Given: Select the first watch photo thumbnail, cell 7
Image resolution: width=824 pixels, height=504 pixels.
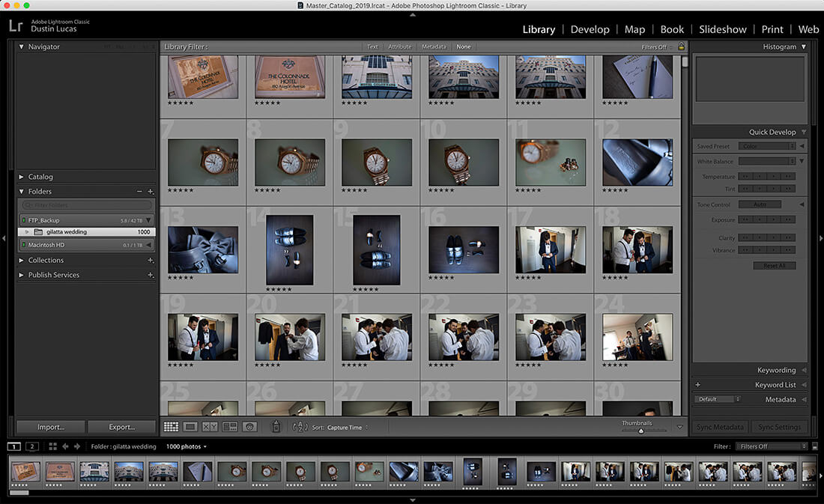Looking at the screenshot, I should 203,162.
